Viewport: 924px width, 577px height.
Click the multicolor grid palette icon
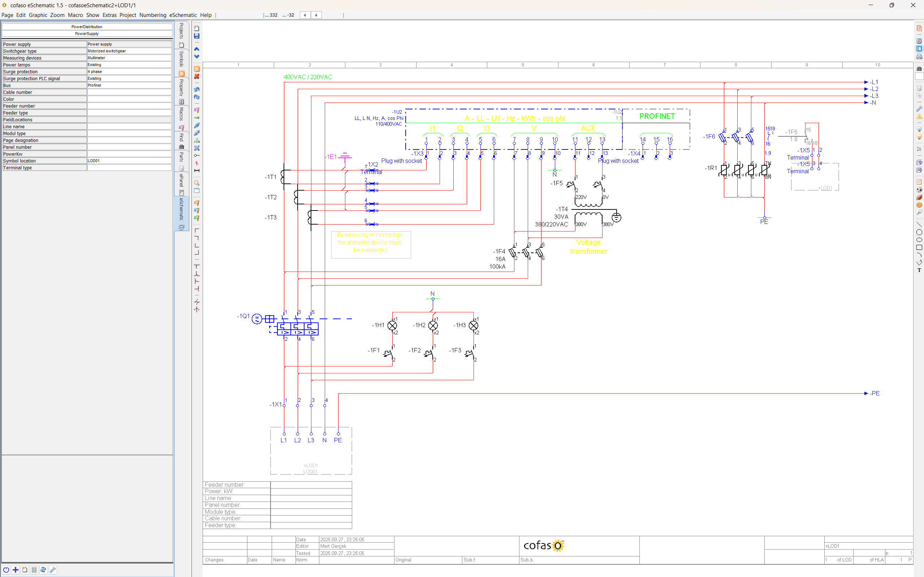[919, 149]
